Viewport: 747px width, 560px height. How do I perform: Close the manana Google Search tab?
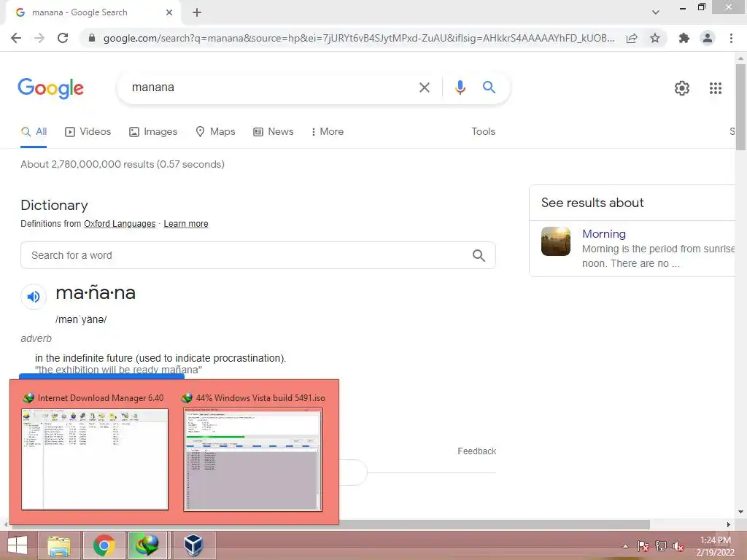169,12
